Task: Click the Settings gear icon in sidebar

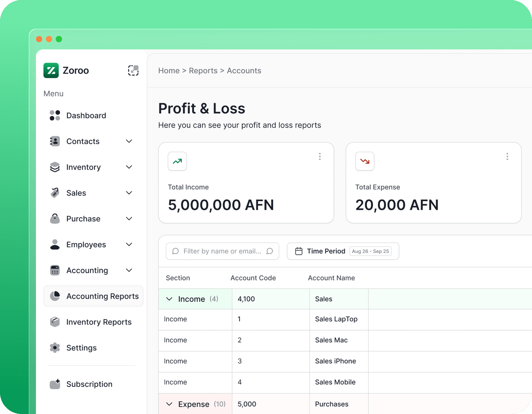Action: click(x=55, y=348)
